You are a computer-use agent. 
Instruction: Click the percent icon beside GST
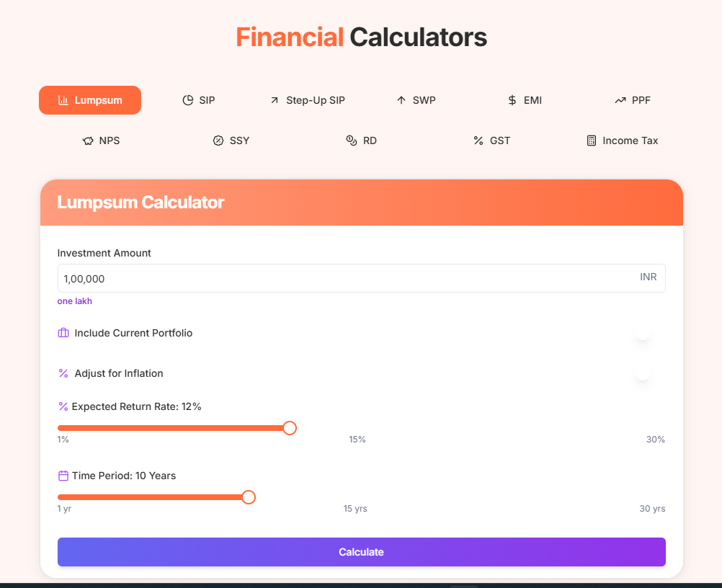coord(478,141)
